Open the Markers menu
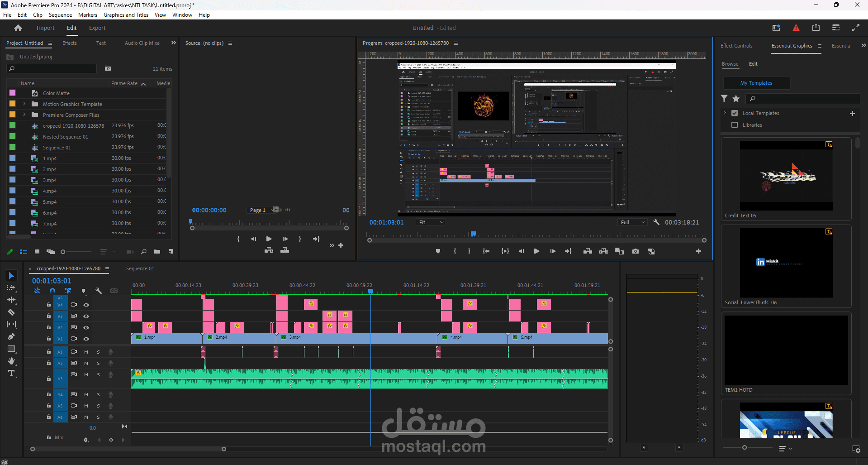The height and width of the screenshot is (465, 868). click(88, 15)
